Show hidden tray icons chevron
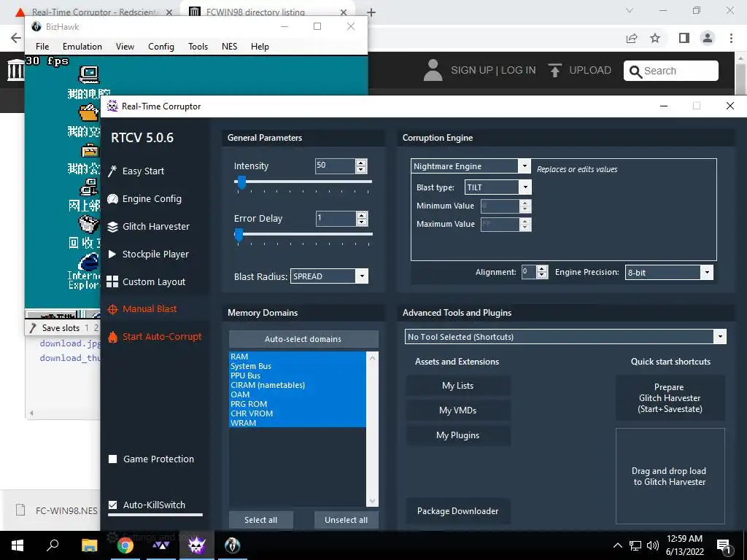 coord(617,545)
